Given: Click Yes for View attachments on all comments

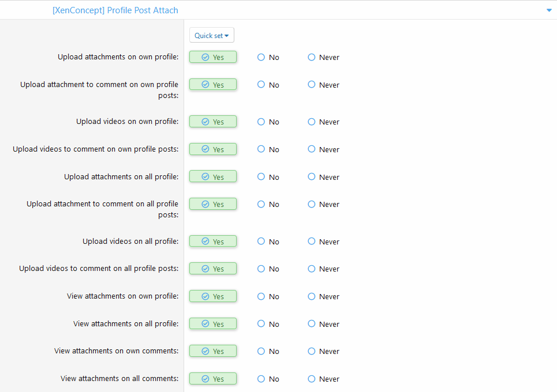Looking at the screenshot, I should tap(212, 379).
